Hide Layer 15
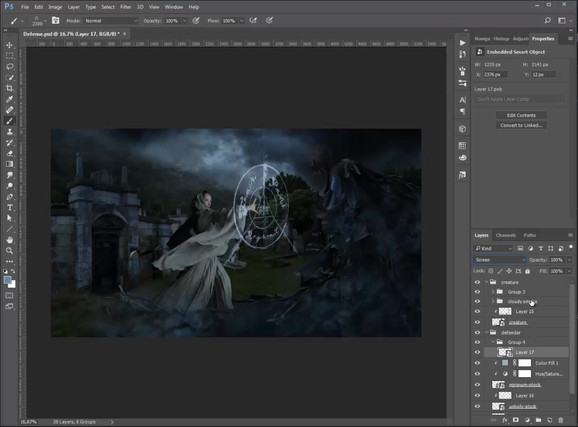This screenshot has height=427, width=578. (x=477, y=312)
